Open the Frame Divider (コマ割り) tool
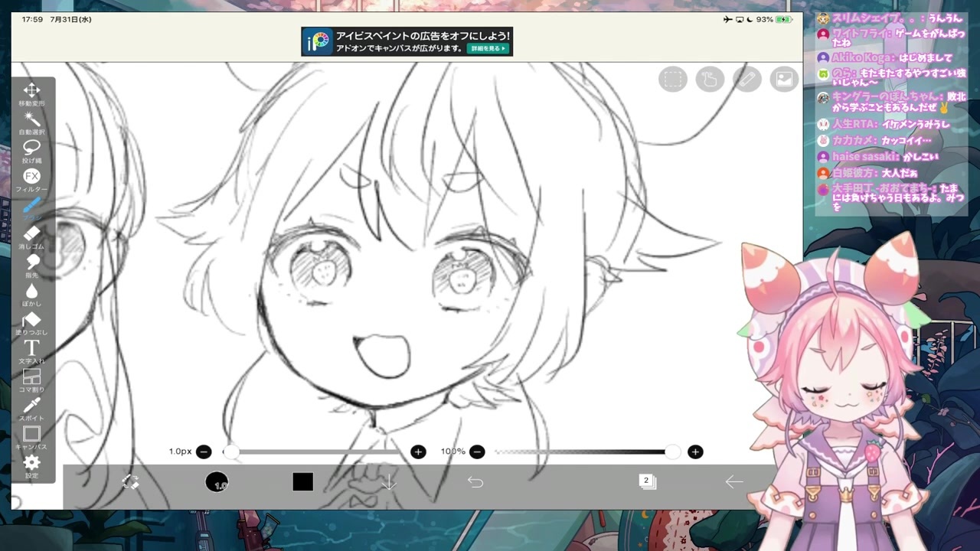Screen dimensions: 980x551 [31, 380]
